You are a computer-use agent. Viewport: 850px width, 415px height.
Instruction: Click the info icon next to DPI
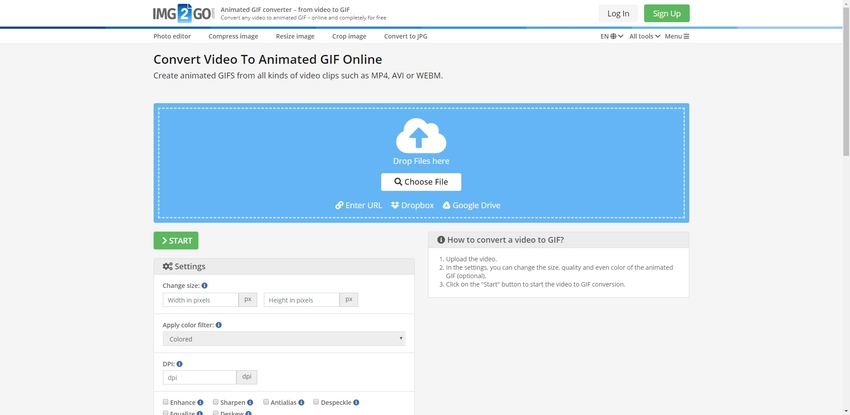[179, 364]
